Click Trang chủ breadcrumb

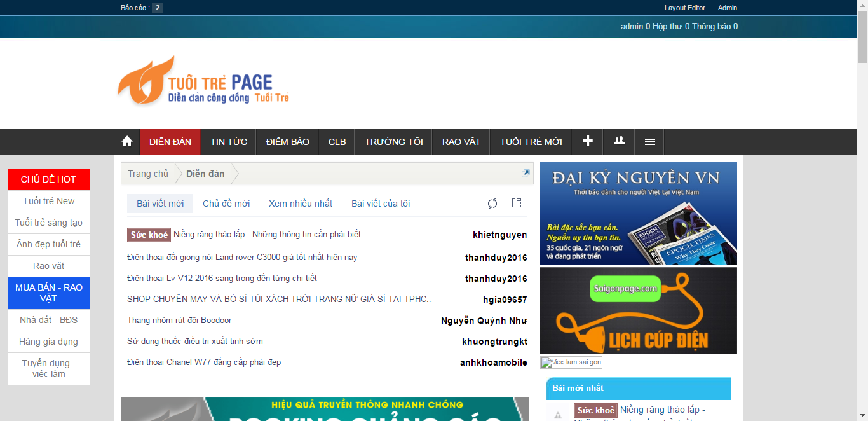148,174
